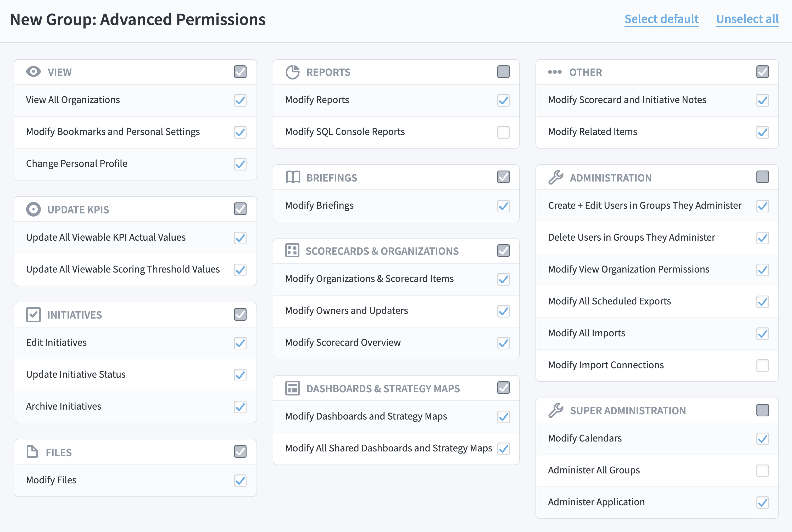Image resolution: width=792 pixels, height=532 pixels.
Task: Toggle the Initiatives group checkbox
Action: 240,314
